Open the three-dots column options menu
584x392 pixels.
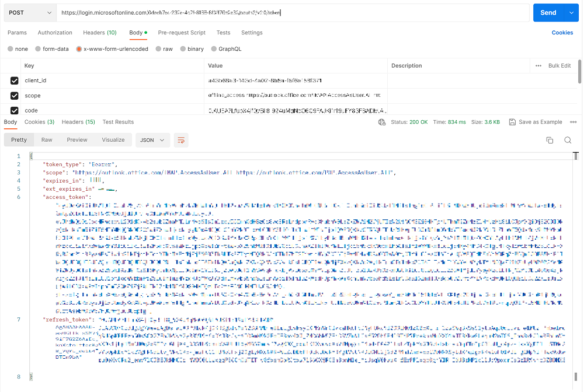[538, 66]
